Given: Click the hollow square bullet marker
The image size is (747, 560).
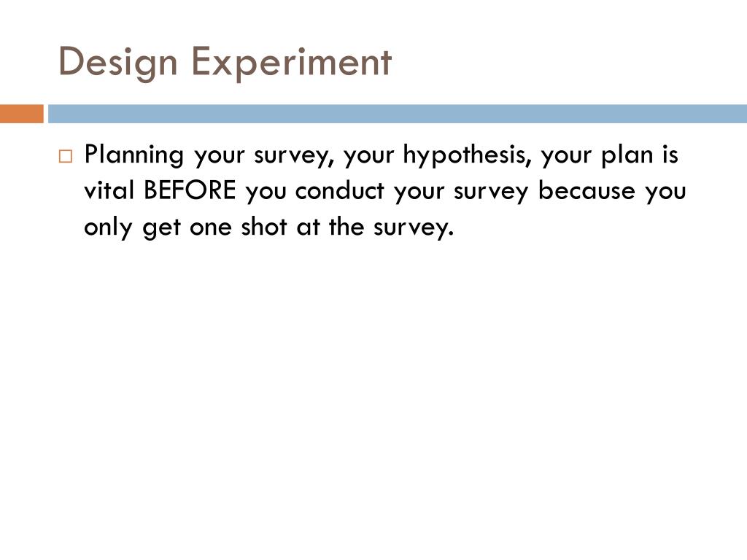Looking at the screenshot, I should 66,156.
